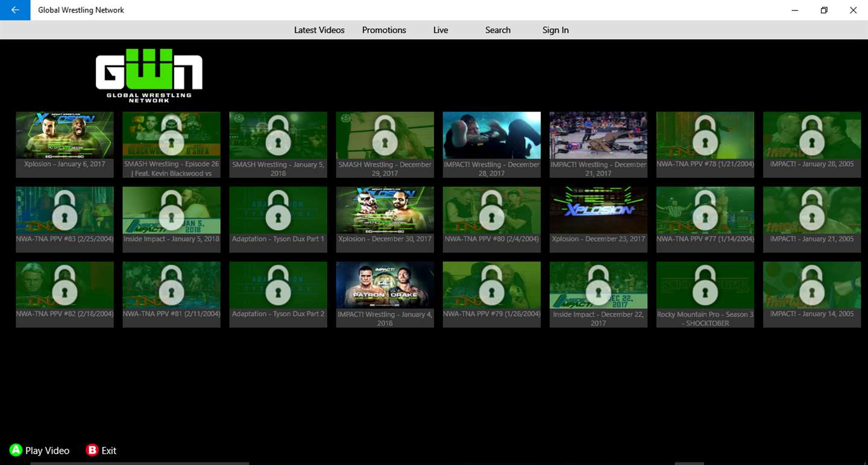Click title 'Adaptation - Tyson Dux Part 2'
The image size is (868, 465).
(278, 314)
